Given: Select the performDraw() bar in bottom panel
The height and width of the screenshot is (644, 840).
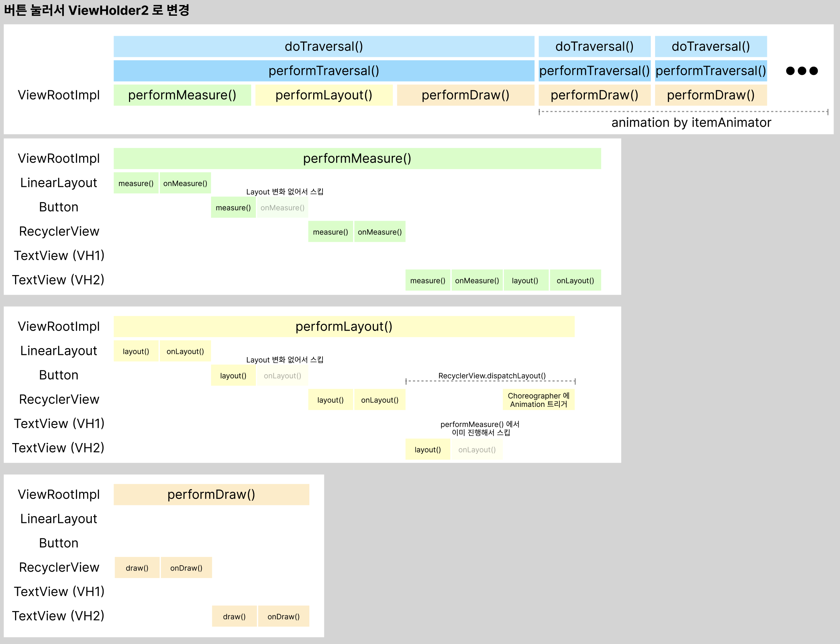Looking at the screenshot, I should [211, 495].
